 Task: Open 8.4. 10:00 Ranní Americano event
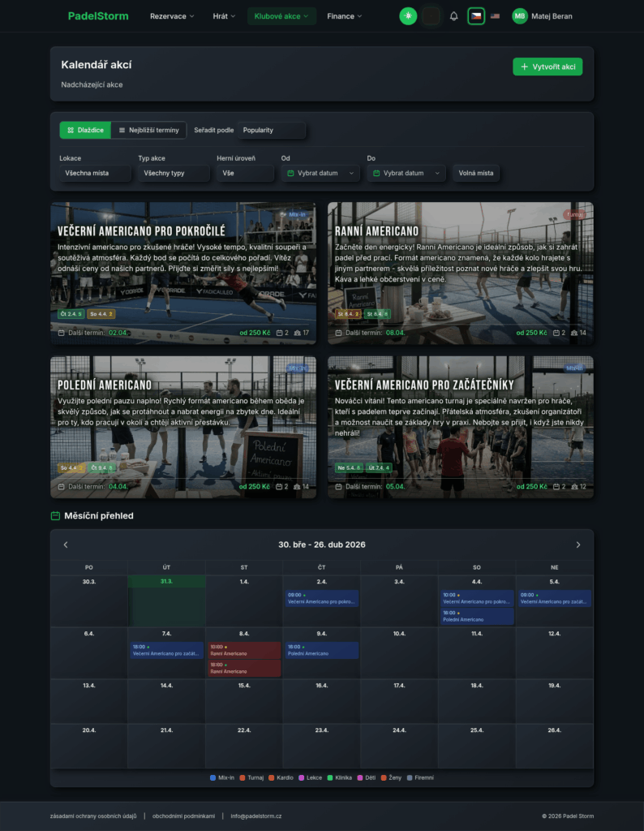(244, 650)
